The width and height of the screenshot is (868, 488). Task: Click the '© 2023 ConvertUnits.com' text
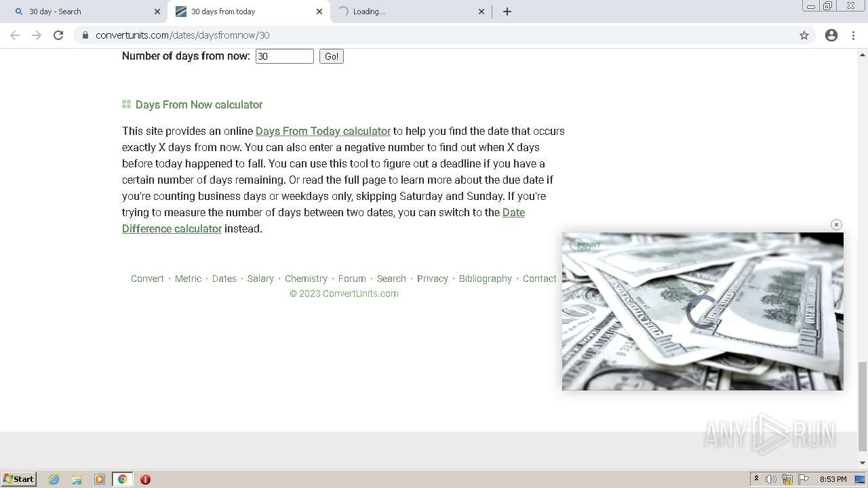click(344, 293)
